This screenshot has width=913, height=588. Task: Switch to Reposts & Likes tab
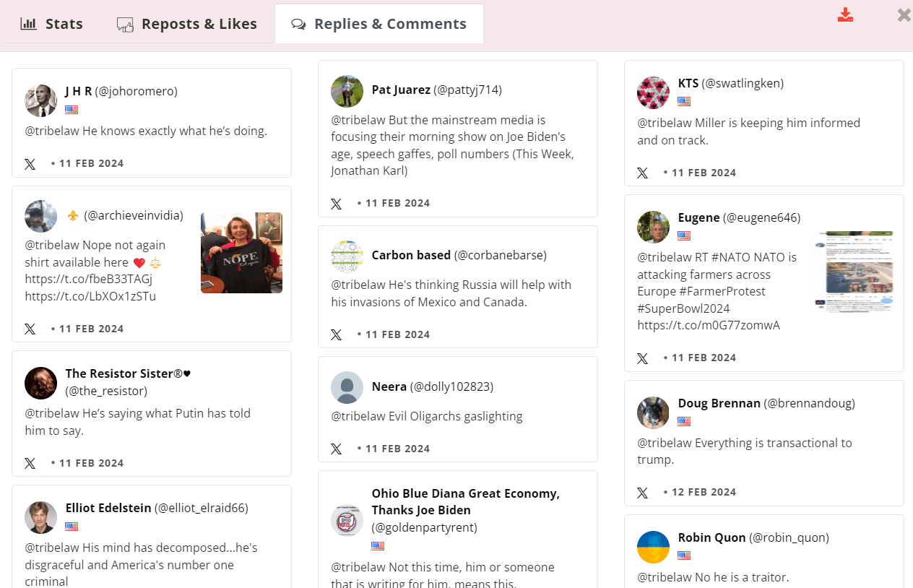pos(187,24)
